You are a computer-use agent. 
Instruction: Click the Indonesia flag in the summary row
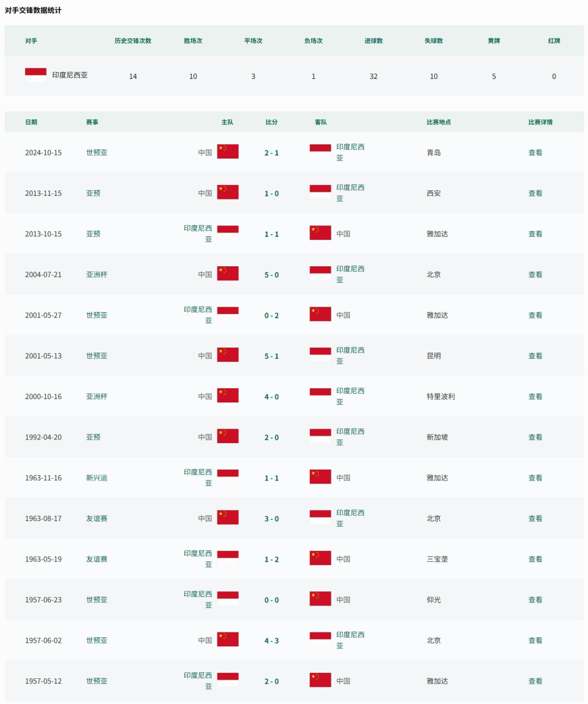(36, 75)
